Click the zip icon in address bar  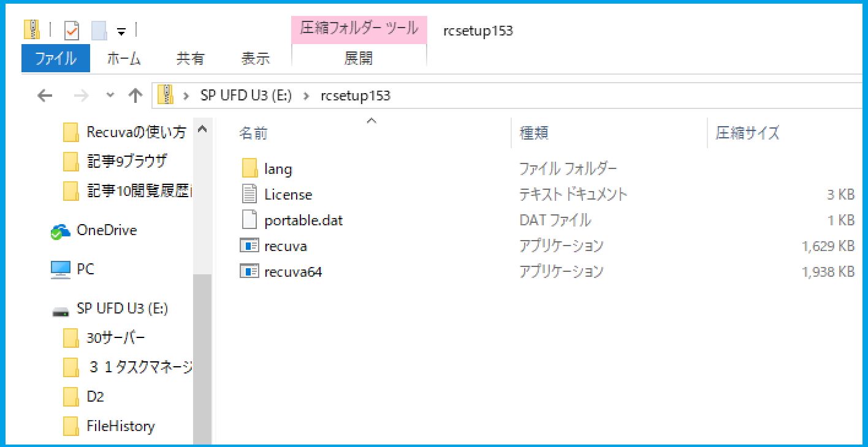166,95
